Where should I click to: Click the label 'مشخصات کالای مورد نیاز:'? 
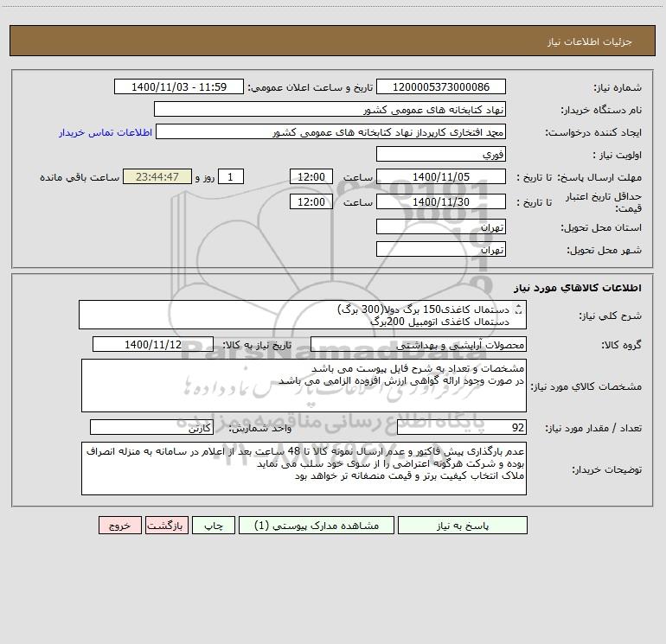[588, 386]
